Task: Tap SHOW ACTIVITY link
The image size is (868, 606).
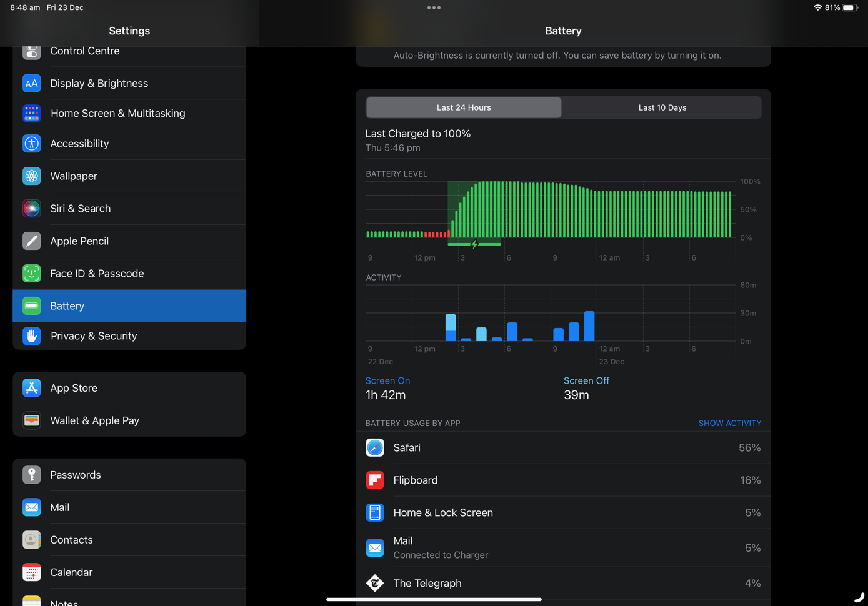Action: (729, 423)
